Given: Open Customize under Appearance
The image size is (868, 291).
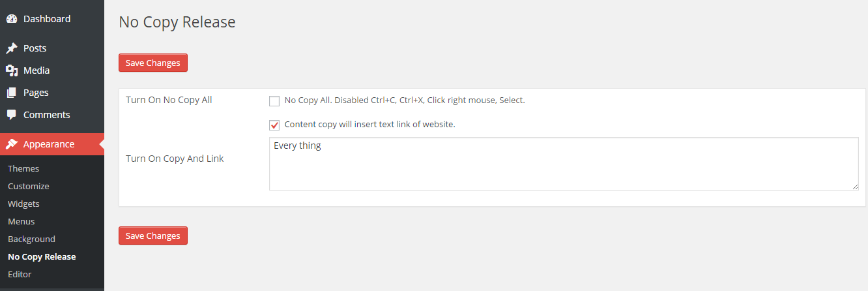Looking at the screenshot, I should (x=29, y=186).
